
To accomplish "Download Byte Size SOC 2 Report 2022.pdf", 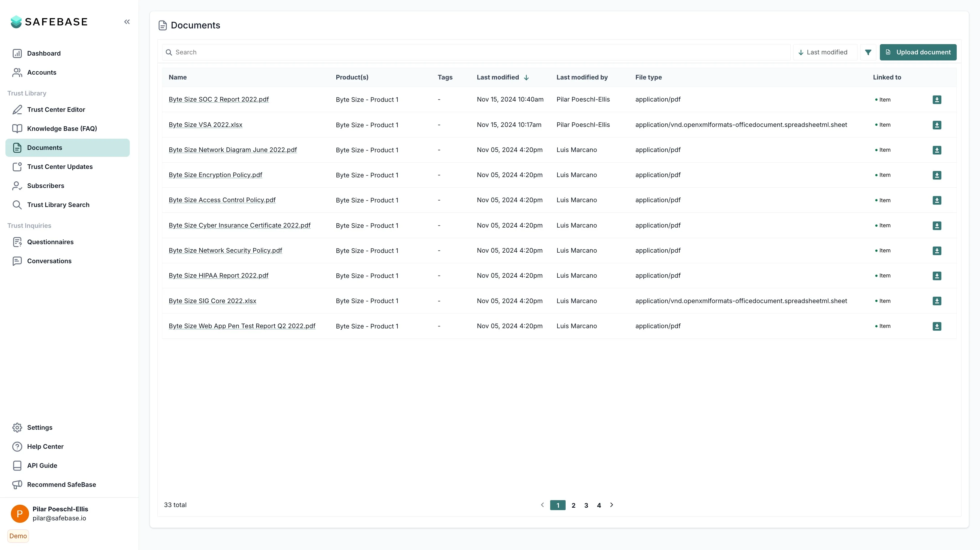I will point(937,100).
